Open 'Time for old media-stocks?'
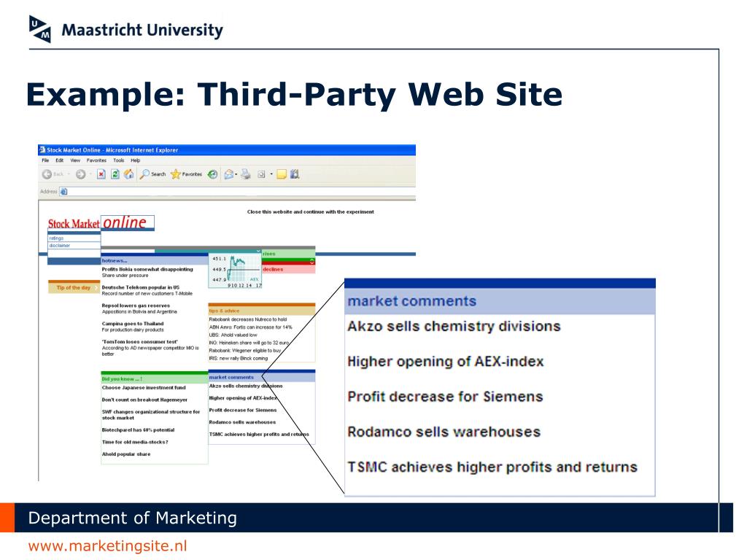This screenshot has width=747, height=560. coord(135,442)
